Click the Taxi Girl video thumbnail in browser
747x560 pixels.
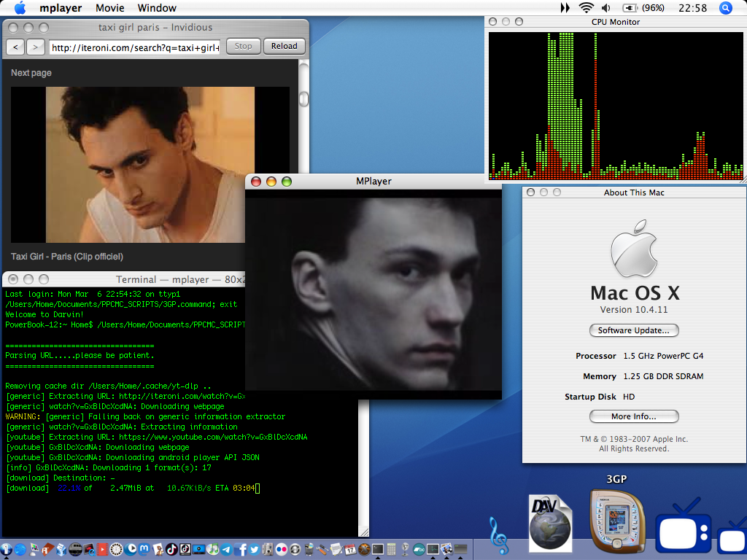150,164
